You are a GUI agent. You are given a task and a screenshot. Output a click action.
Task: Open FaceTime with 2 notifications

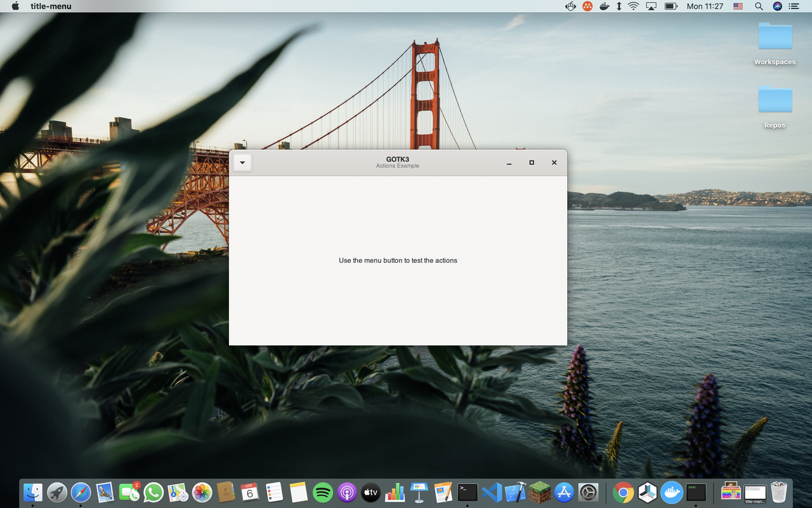(x=129, y=492)
